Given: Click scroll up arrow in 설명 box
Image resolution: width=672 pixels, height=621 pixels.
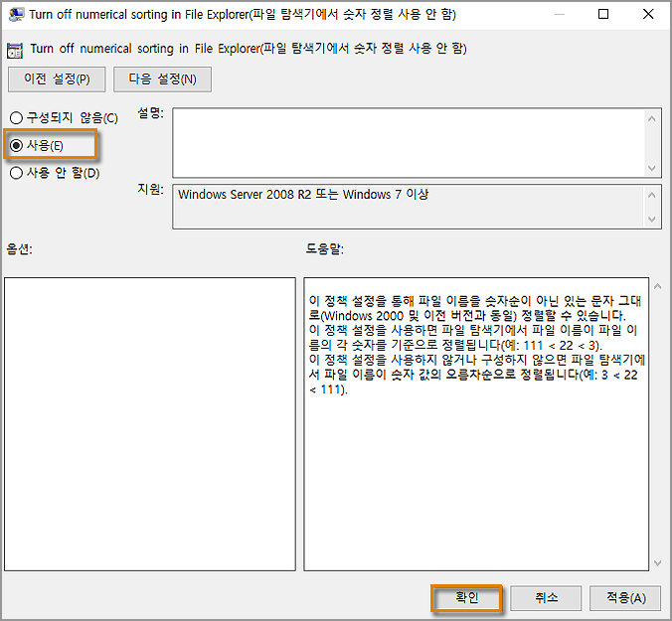Looking at the screenshot, I should pos(652,118).
